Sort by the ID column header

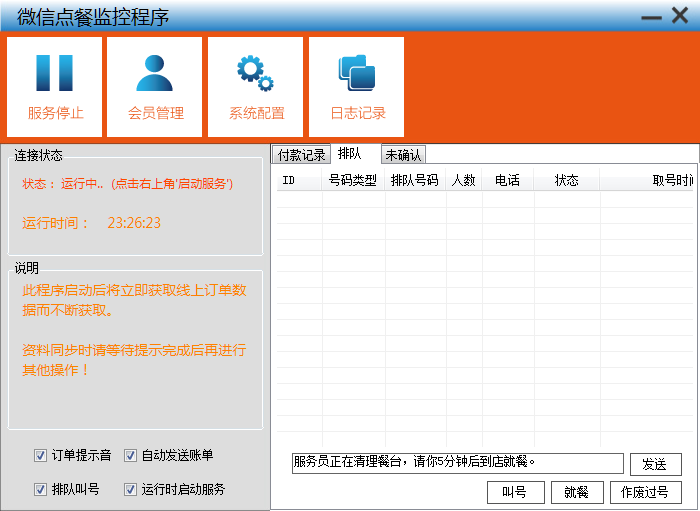point(299,180)
